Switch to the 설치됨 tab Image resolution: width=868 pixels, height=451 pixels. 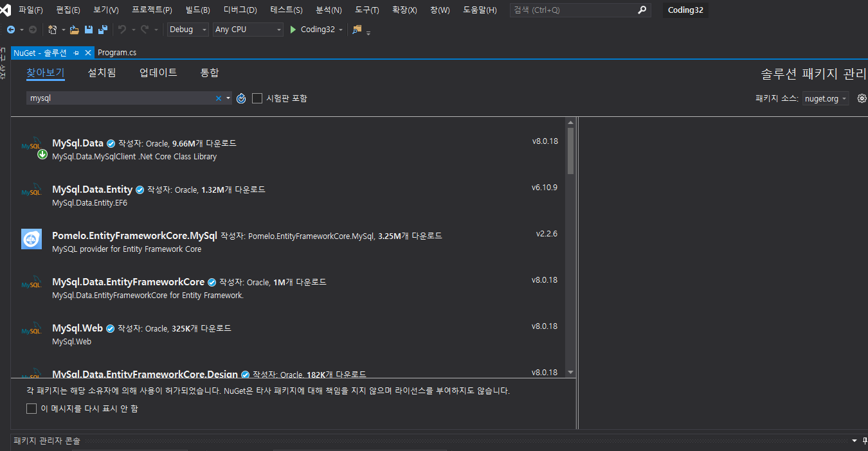102,73
